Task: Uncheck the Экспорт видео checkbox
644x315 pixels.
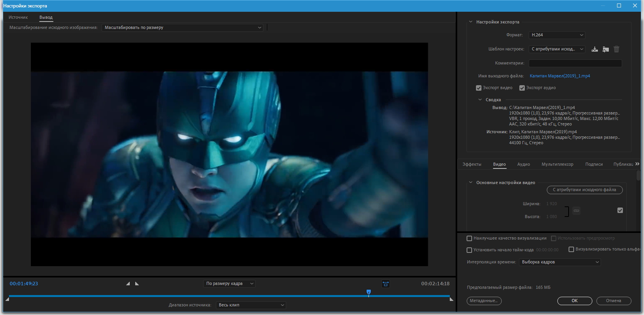Action: click(x=479, y=88)
